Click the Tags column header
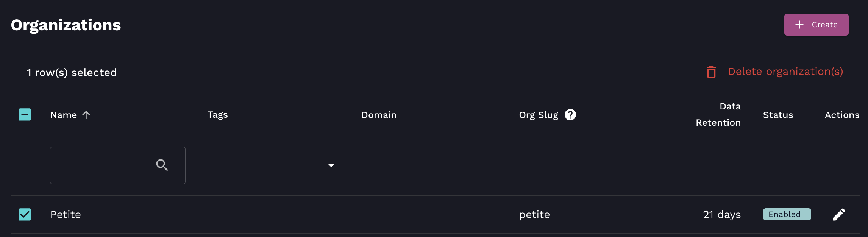 coord(217,115)
